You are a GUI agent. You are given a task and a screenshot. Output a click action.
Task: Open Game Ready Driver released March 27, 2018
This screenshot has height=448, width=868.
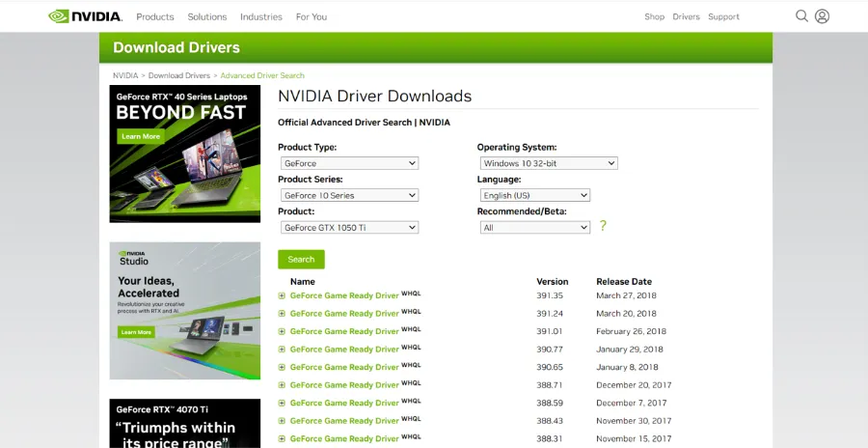click(x=344, y=296)
